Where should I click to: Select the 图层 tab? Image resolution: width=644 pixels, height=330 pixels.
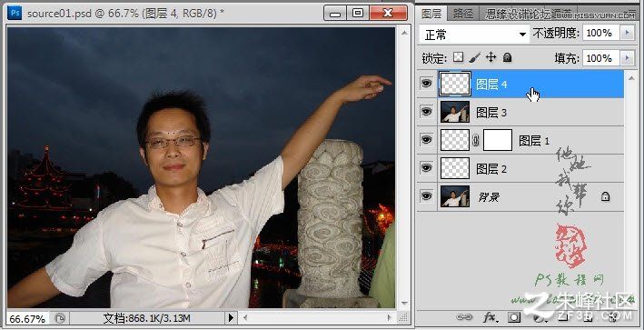click(431, 14)
